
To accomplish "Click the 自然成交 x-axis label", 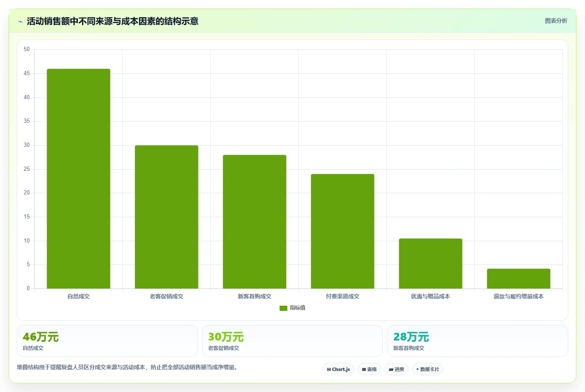I will [79, 296].
